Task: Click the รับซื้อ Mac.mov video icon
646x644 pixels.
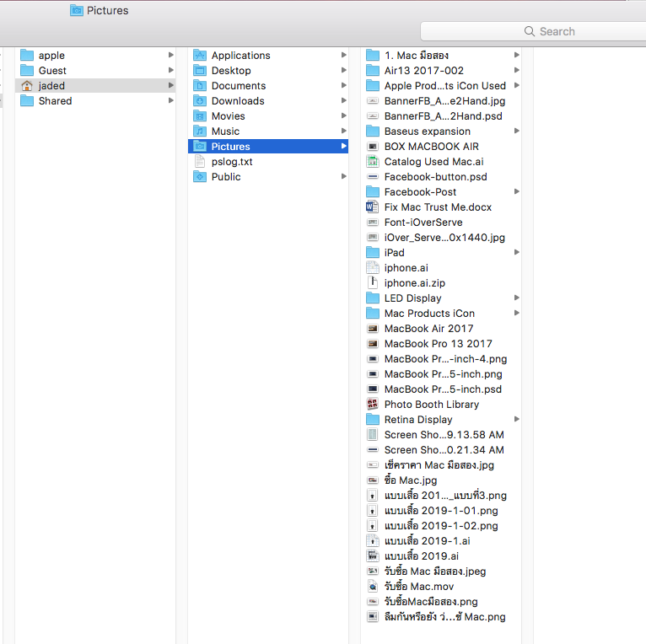Action: [x=373, y=586]
